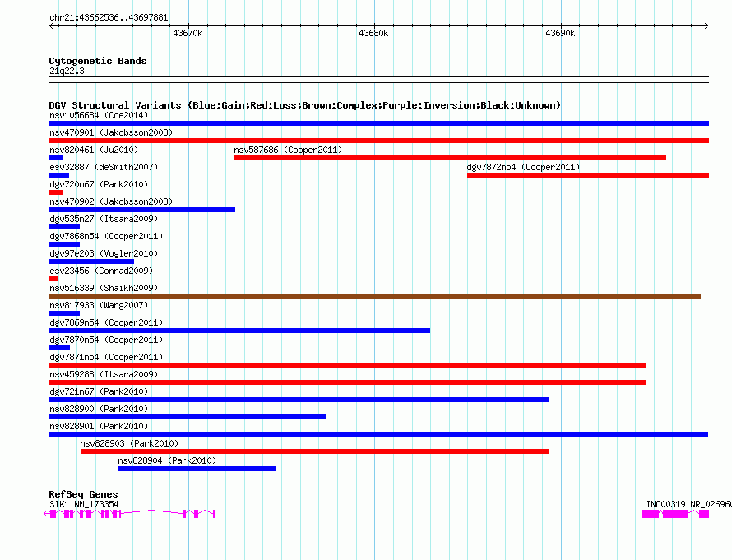Click the SIK1 gene exon glyph
Screen dimensions: 732x560
[x=131, y=514]
